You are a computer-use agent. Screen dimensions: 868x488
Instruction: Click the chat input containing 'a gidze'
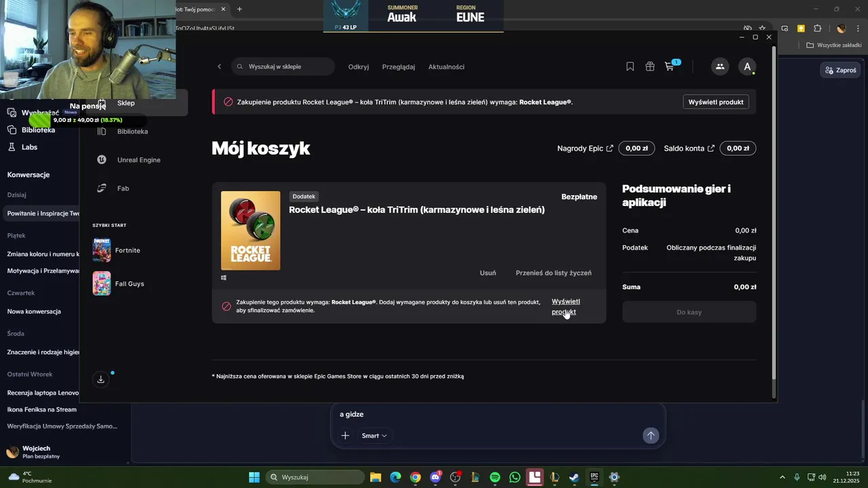tap(498, 414)
